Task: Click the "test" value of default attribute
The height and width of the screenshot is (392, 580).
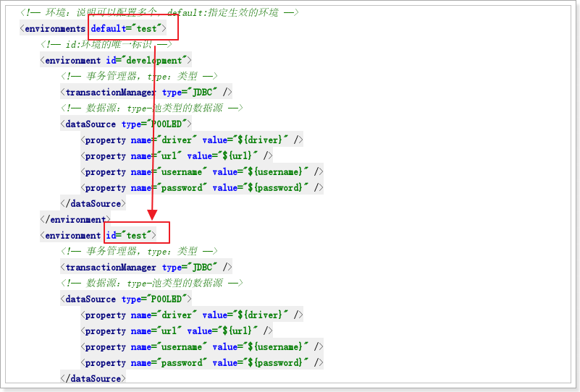Action: click(147, 29)
